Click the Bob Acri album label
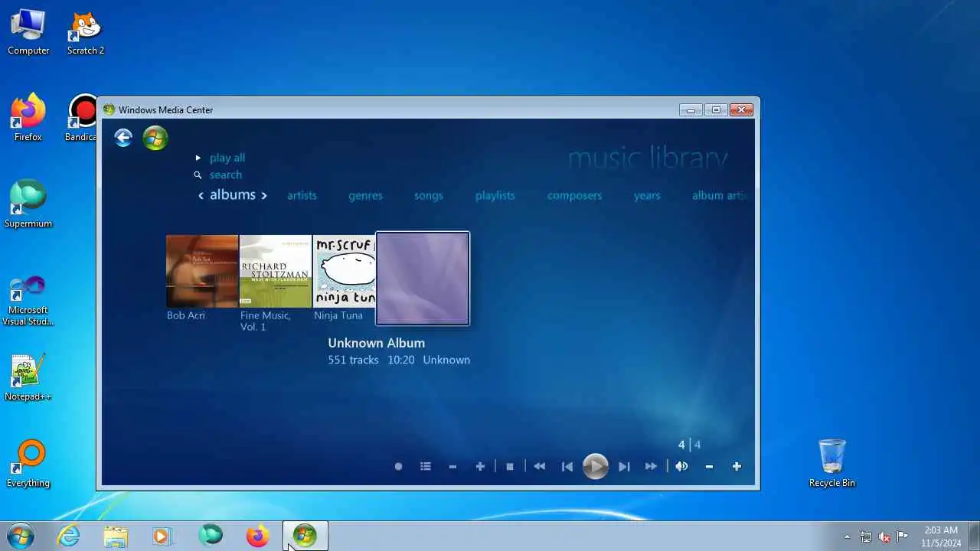 click(x=186, y=315)
